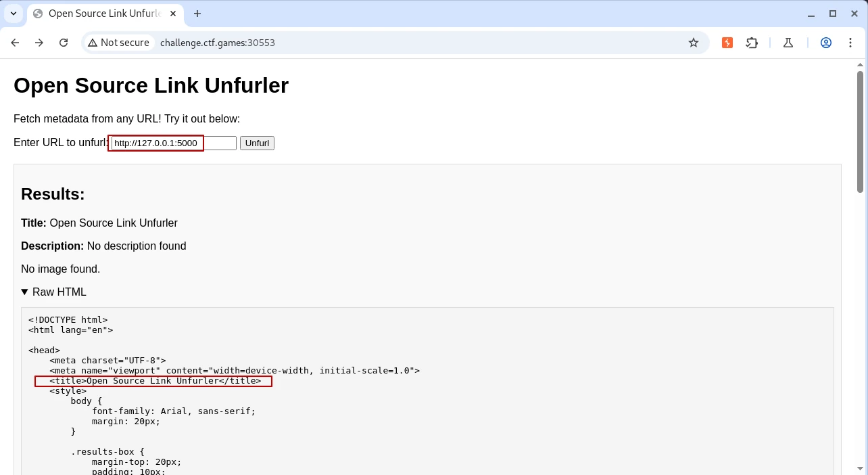The image size is (868, 475).
Task: Click 'No description found' text
Action: (137, 246)
